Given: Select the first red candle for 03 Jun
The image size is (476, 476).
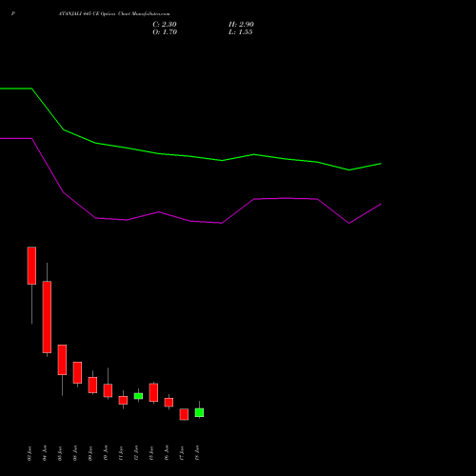Looking at the screenshot, I should pos(31,266).
